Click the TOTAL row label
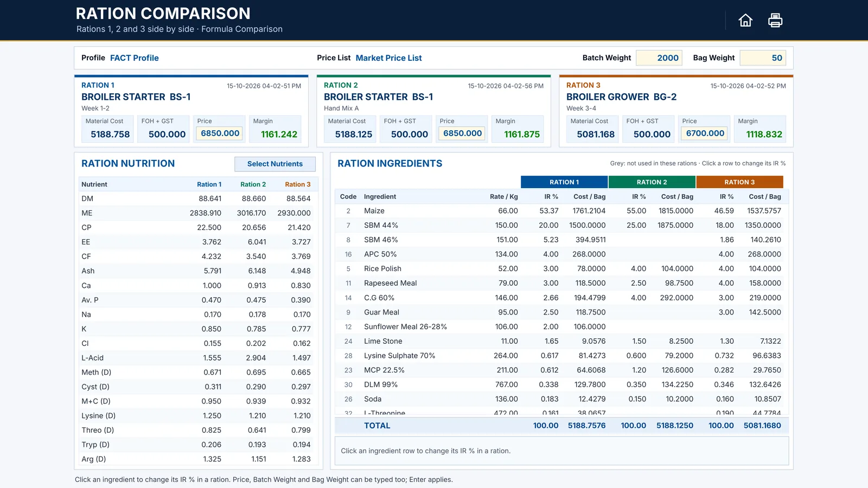The height and width of the screenshot is (488, 868). [x=377, y=426]
